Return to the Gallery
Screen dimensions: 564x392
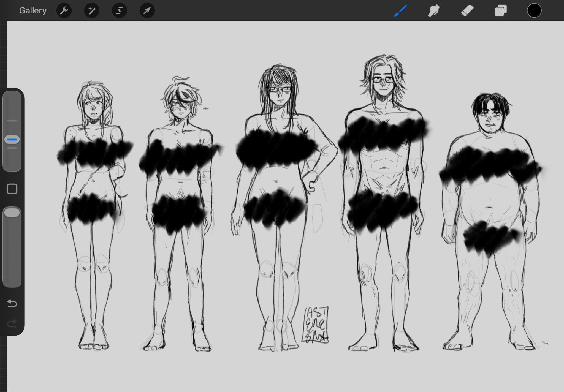[33, 10]
